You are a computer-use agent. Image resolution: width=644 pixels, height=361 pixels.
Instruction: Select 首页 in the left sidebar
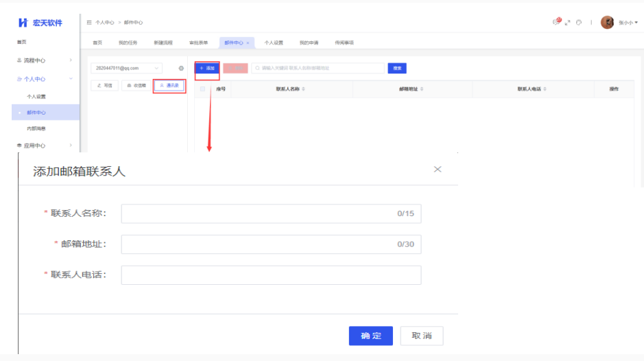click(22, 42)
